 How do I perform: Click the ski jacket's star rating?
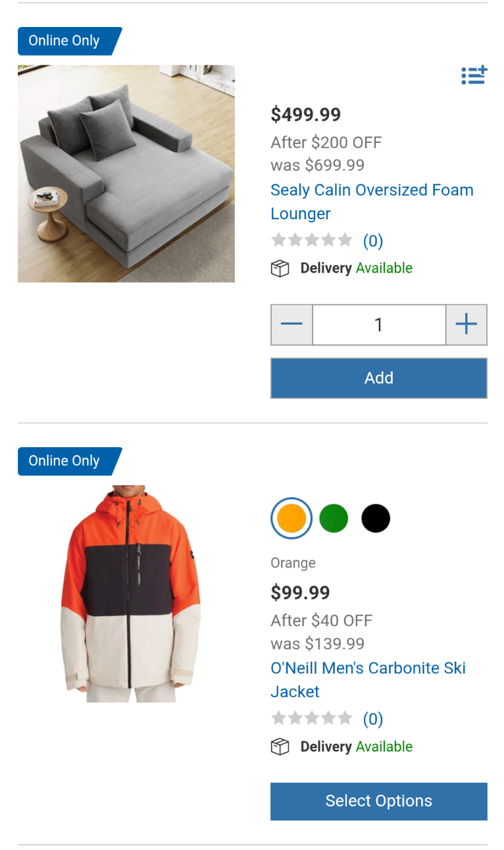point(312,718)
